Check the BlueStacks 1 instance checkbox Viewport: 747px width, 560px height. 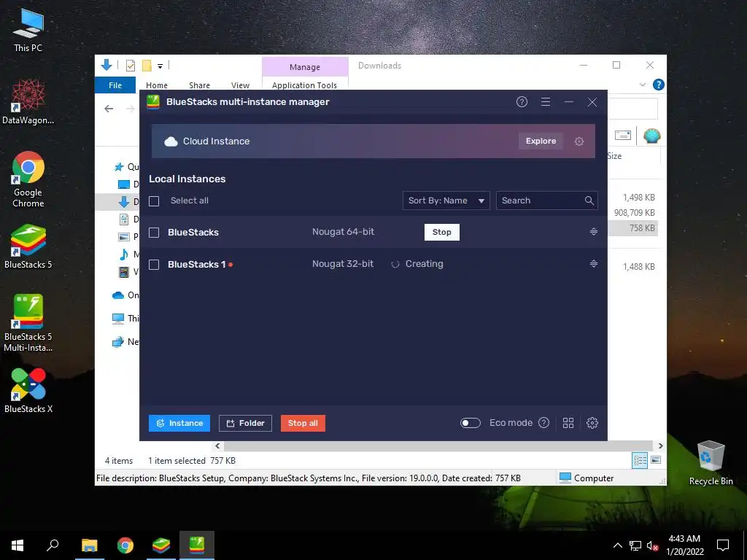(154, 264)
